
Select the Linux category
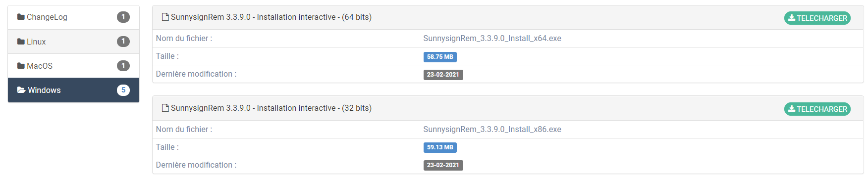click(x=73, y=42)
